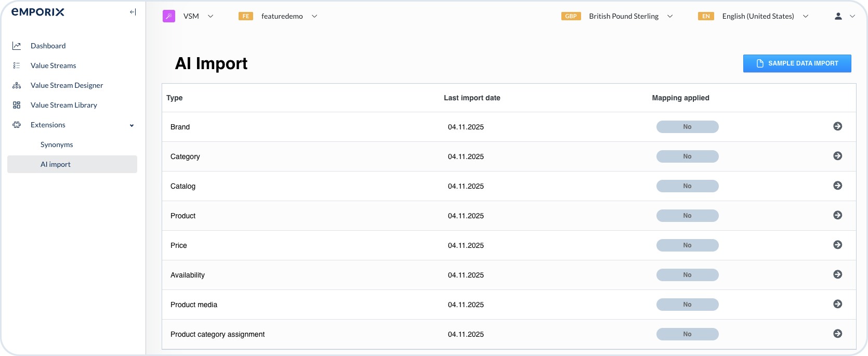Select Value Streams in sidebar
This screenshot has height=356, width=868.
[x=53, y=65]
